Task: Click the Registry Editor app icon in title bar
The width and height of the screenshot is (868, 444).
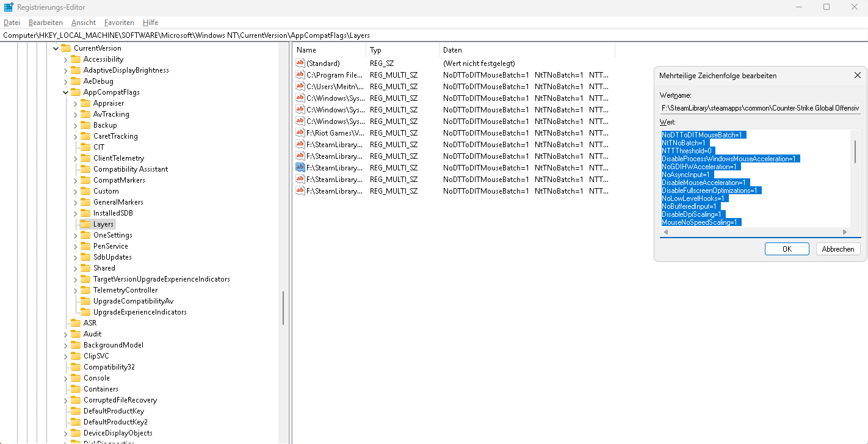Action: coord(9,7)
